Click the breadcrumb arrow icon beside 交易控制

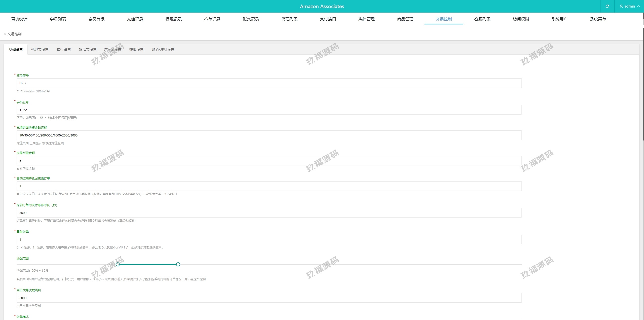(x=5, y=34)
